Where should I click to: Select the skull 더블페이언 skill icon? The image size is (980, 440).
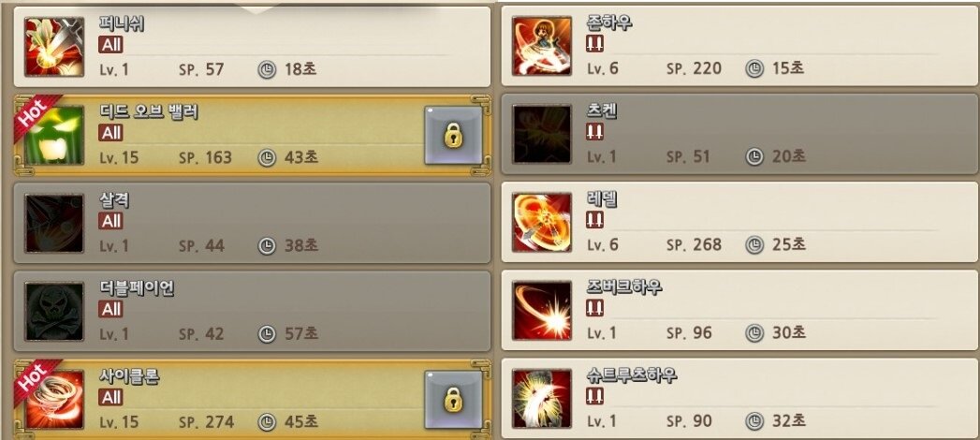pyautogui.click(x=54, y=311)
